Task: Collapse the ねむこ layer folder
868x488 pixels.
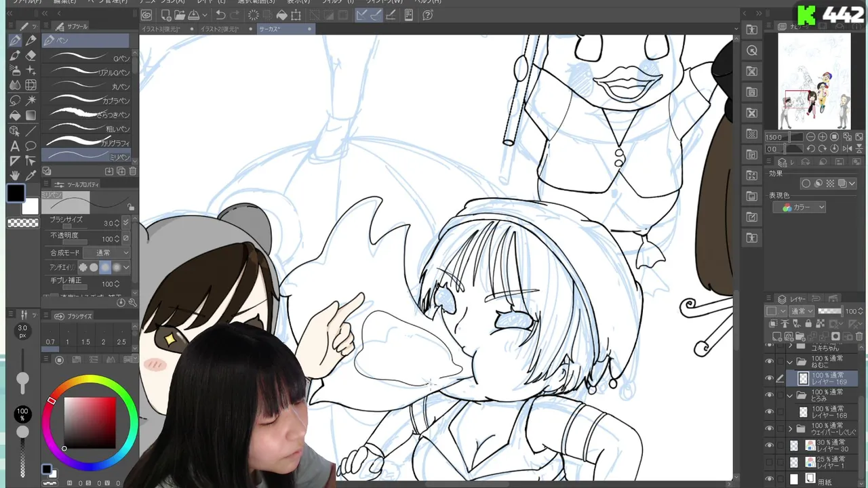Action: (790, 362)
